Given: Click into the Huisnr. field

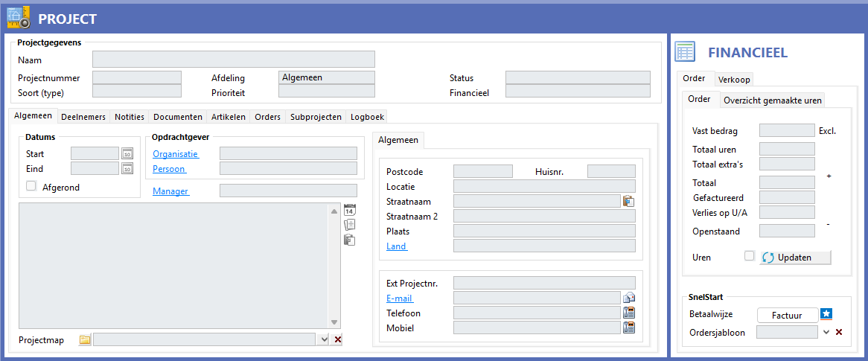Looking at the screenshot, I should coord(612,171).
